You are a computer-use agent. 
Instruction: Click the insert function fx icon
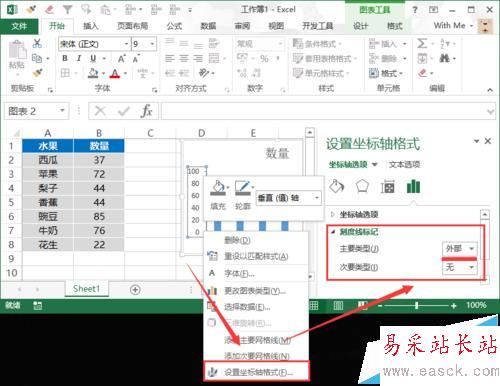click(146, 111)
